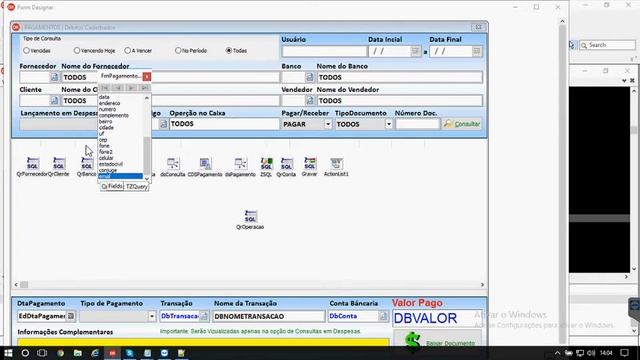Select 'endereco' in the fields list

(x=109, y=103)
